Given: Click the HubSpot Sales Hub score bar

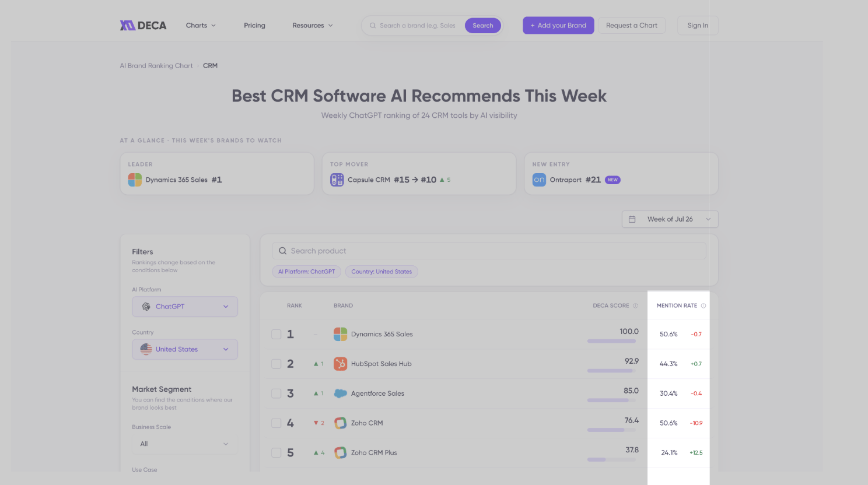Looking at the screenshot, I should coord(611,371).
